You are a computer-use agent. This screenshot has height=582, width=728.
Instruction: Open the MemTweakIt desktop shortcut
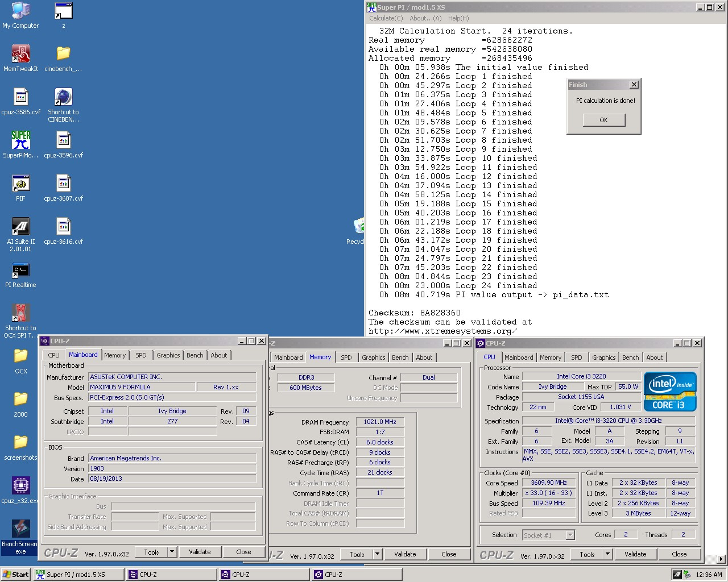(x=20, y=59)
